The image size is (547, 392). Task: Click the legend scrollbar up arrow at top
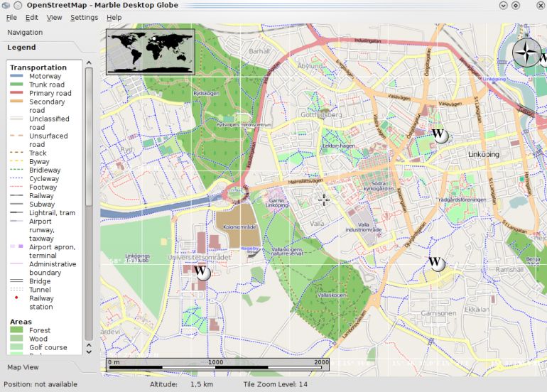89,62
